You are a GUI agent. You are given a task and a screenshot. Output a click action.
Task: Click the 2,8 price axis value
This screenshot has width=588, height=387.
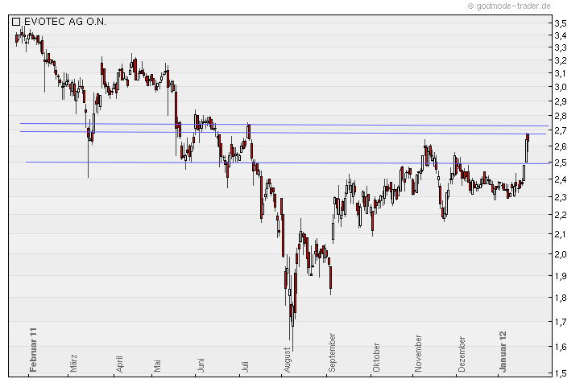(561, 116)
